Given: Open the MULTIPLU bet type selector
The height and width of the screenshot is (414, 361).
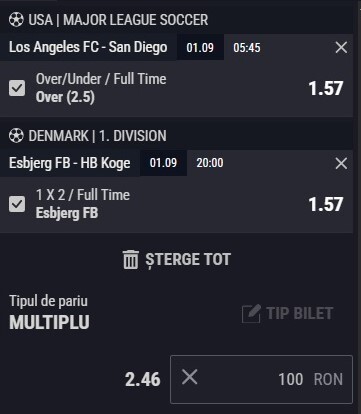Looking at the screenshot, I should pos(49,322).
